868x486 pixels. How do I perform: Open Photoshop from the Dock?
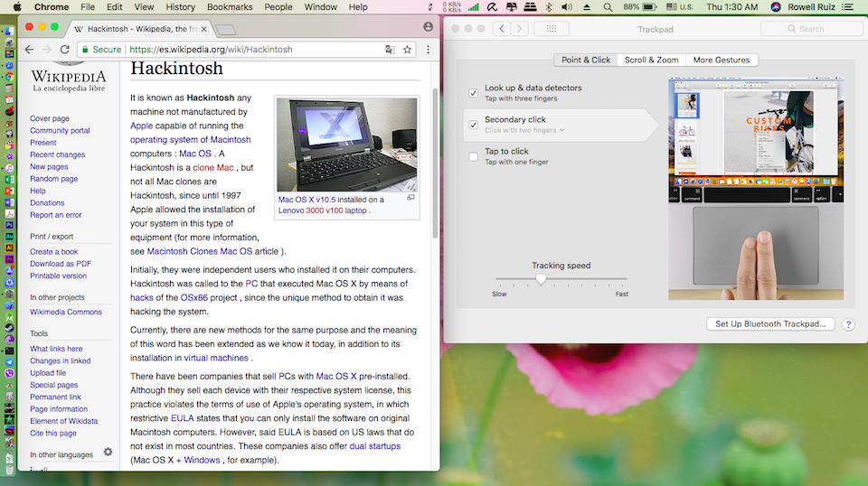(x=9, y=225)
